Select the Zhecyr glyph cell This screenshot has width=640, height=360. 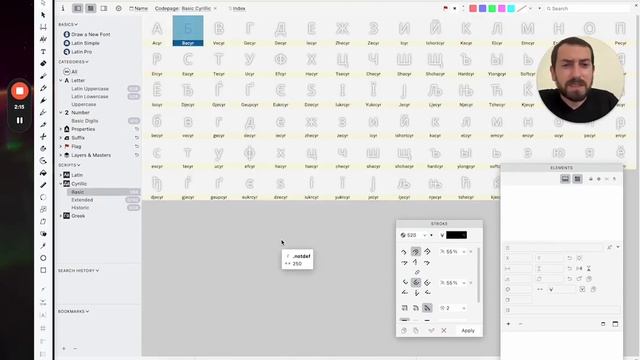[x=342, y=31]
